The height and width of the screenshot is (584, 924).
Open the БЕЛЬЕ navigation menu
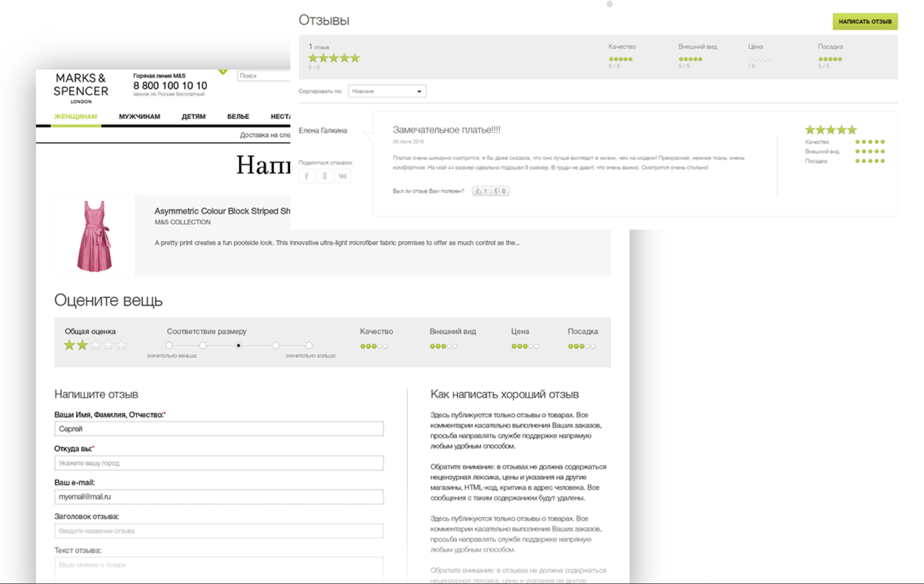click(238, 117)
